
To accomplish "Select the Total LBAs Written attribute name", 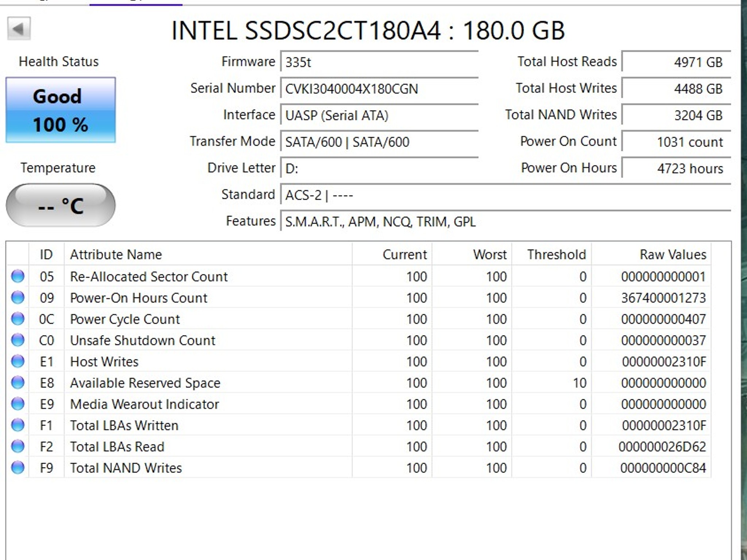I will [x=124, y=425].
